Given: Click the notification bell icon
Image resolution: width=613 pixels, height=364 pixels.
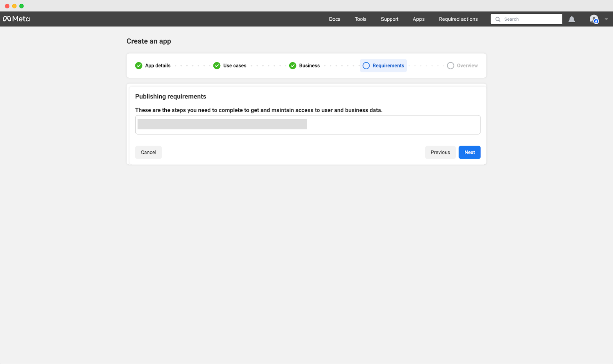Looking at the screenshot, I should point(572,19).
